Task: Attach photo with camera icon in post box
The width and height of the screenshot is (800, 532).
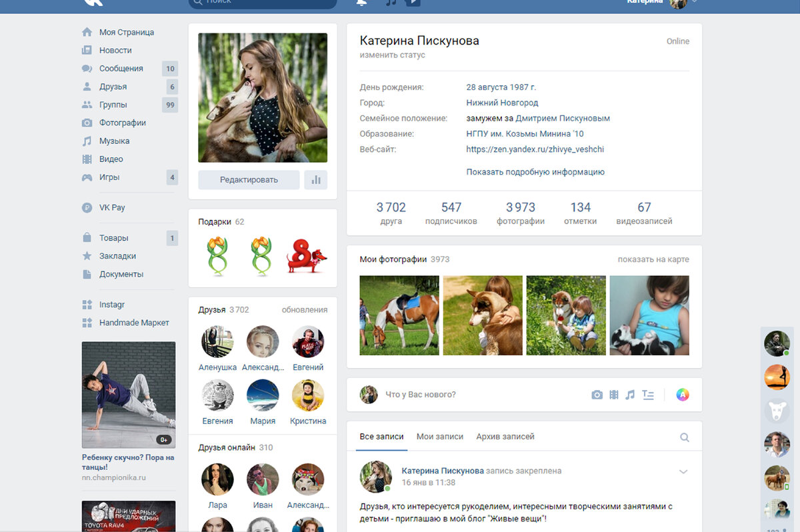Action: pos(597,395)
